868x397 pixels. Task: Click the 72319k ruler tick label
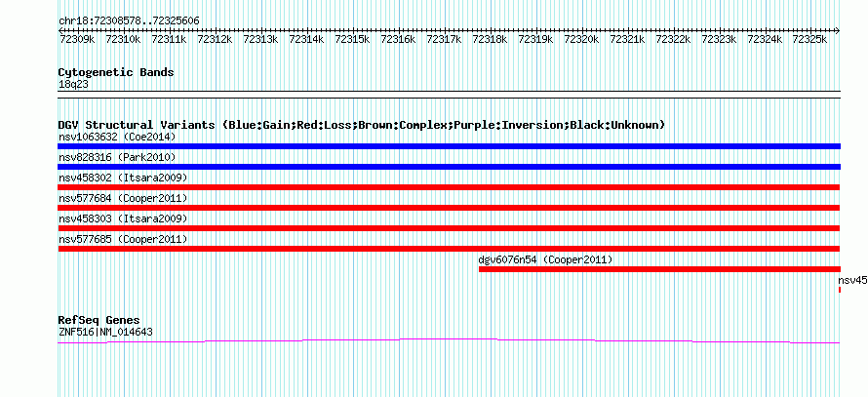click(535, 40)
